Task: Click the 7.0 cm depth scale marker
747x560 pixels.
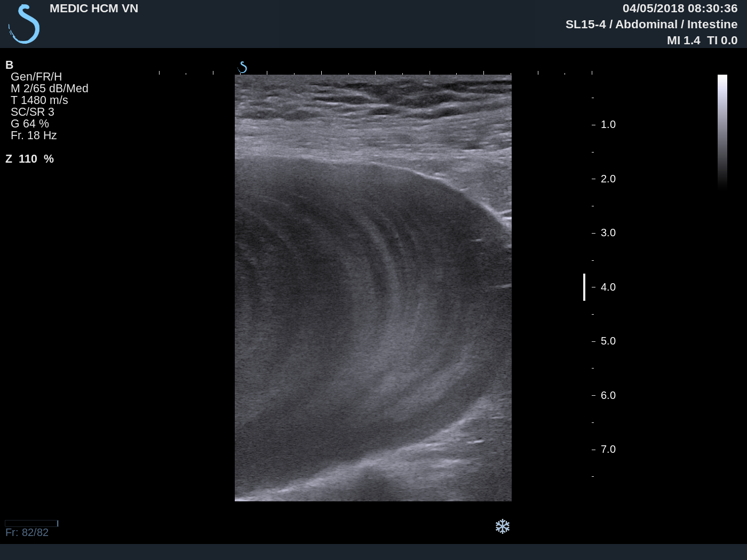Action: (607, 449)
